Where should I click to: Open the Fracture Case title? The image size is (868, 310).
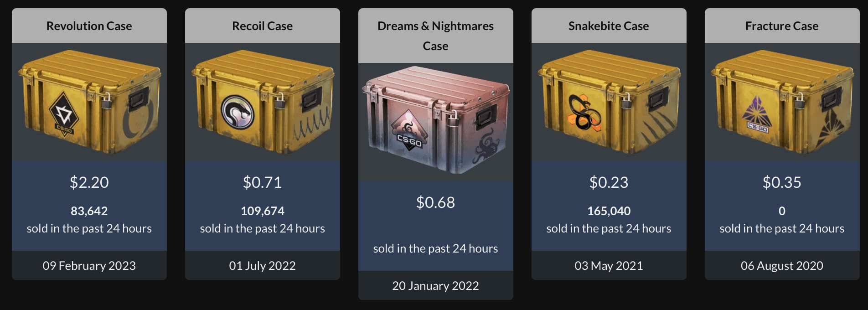point(781,26)
